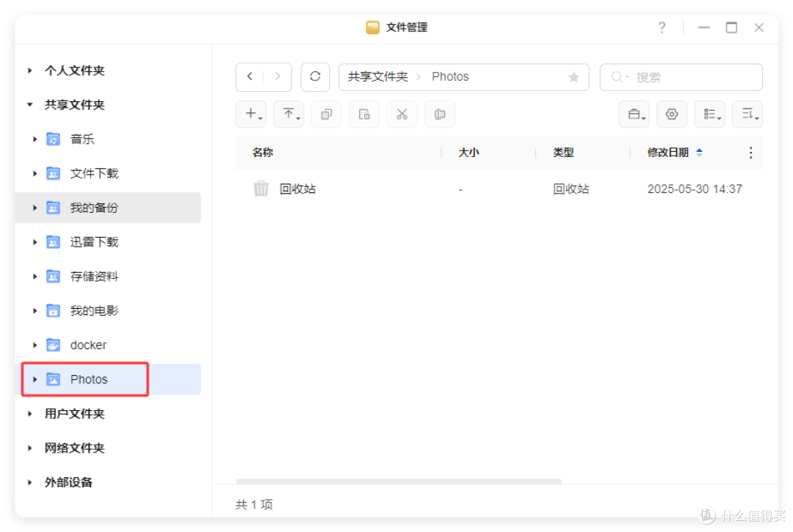This screenshot has width=793, height=532.
Task: Click the copy icon in toolbar
Action: 326,114
